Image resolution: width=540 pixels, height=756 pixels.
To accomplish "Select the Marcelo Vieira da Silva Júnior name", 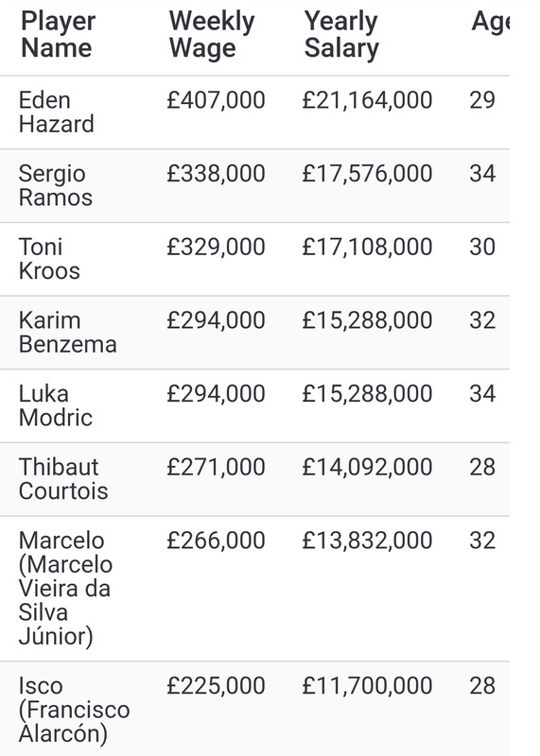I will click(x=65, y=588).
